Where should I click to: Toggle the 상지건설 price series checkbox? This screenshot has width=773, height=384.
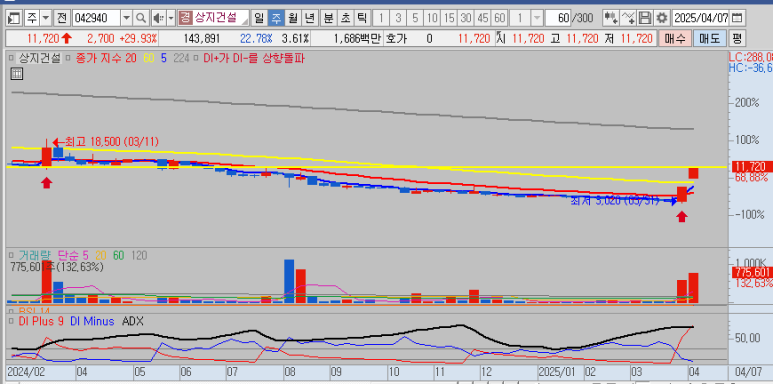(11, 58)
